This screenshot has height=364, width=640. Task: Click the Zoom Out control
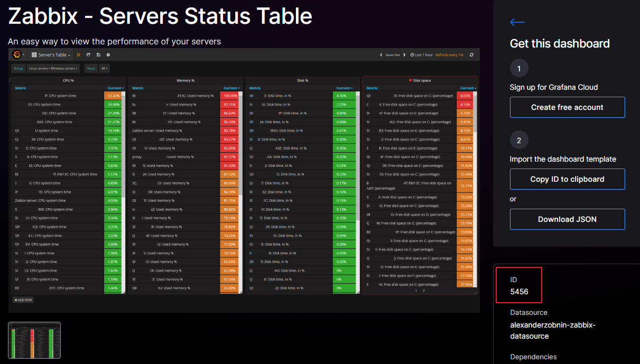[392, 55]
